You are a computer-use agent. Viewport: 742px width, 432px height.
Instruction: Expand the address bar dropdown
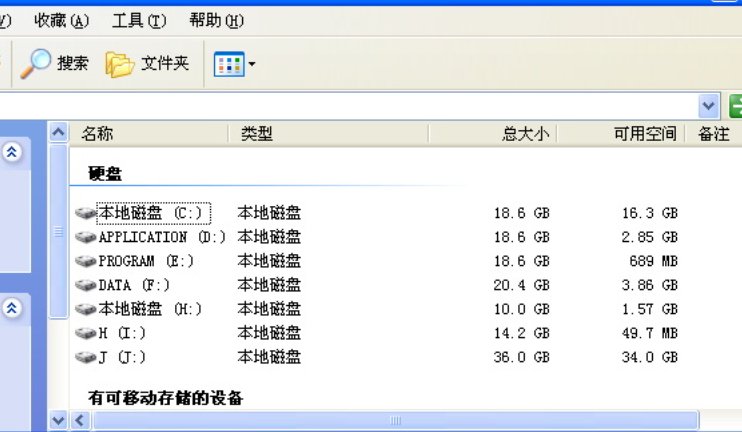[x=708, y=106]
